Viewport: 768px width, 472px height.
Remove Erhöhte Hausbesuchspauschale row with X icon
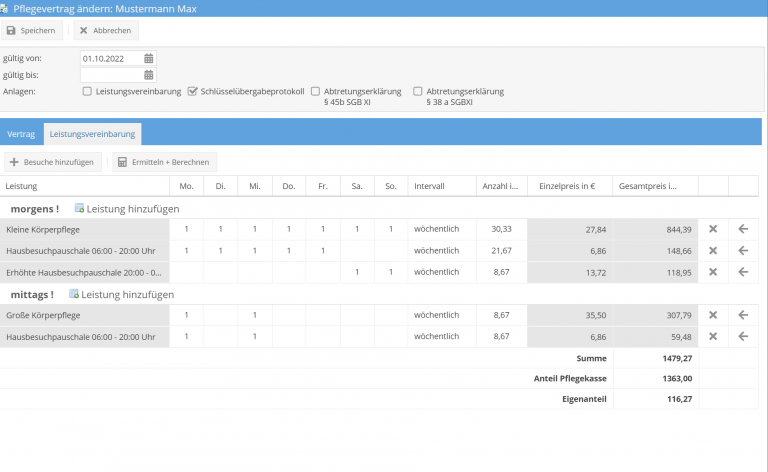[713, 272]
